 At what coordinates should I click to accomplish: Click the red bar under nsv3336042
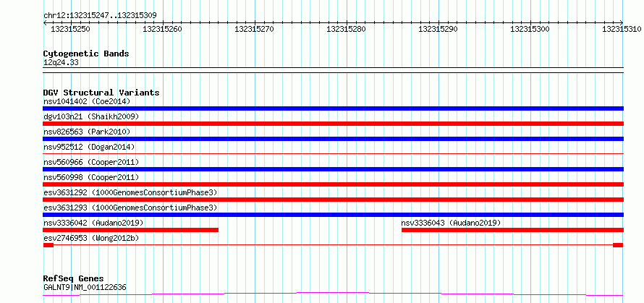coord(130,230)
